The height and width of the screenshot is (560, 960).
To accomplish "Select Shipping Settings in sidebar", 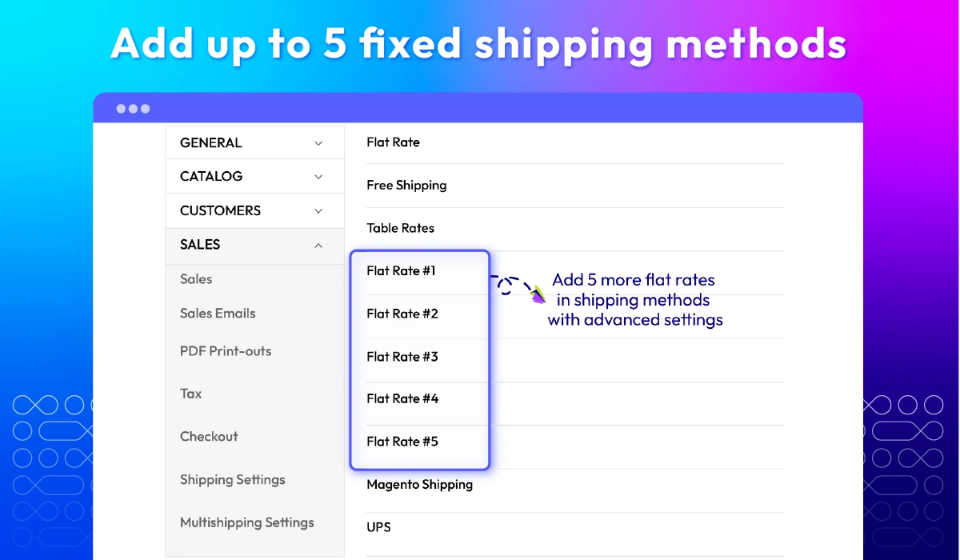I will click(233, 480).
